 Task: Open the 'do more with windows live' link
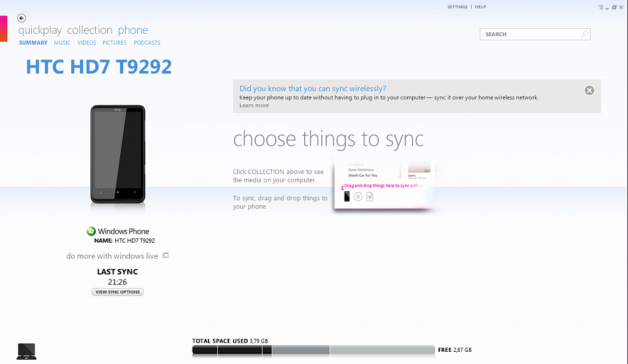click(112, 256)
